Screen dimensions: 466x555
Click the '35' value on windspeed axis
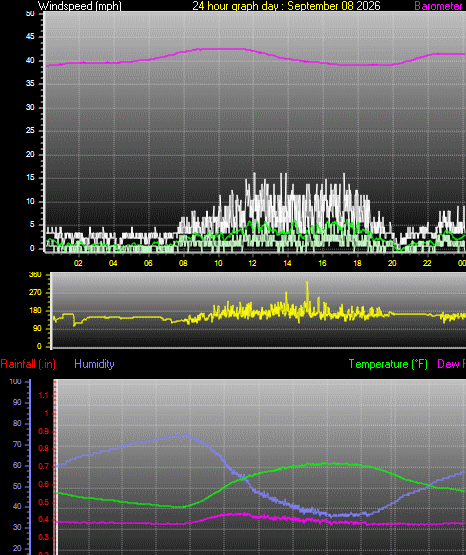pos(30,84)
